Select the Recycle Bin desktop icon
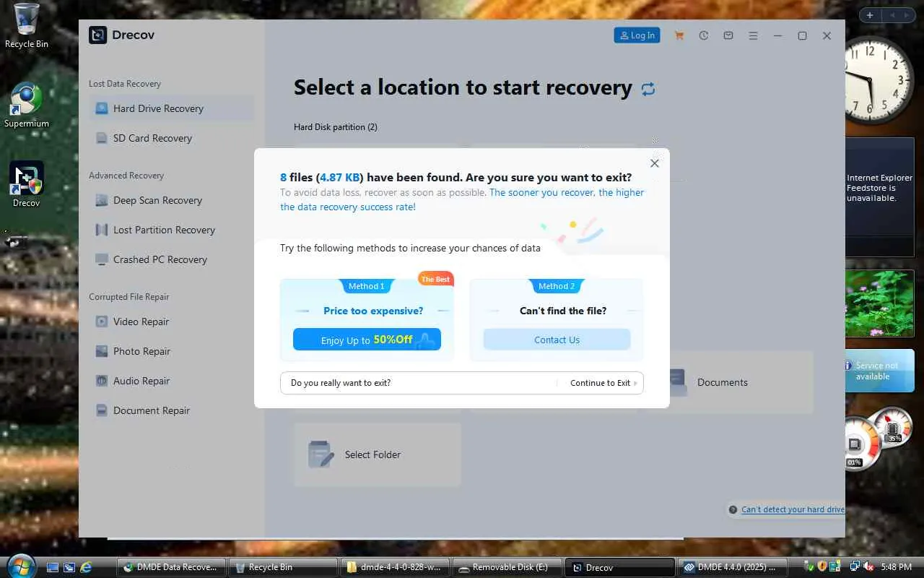Screen dimensions: 924x578 [x=27, y=26]
